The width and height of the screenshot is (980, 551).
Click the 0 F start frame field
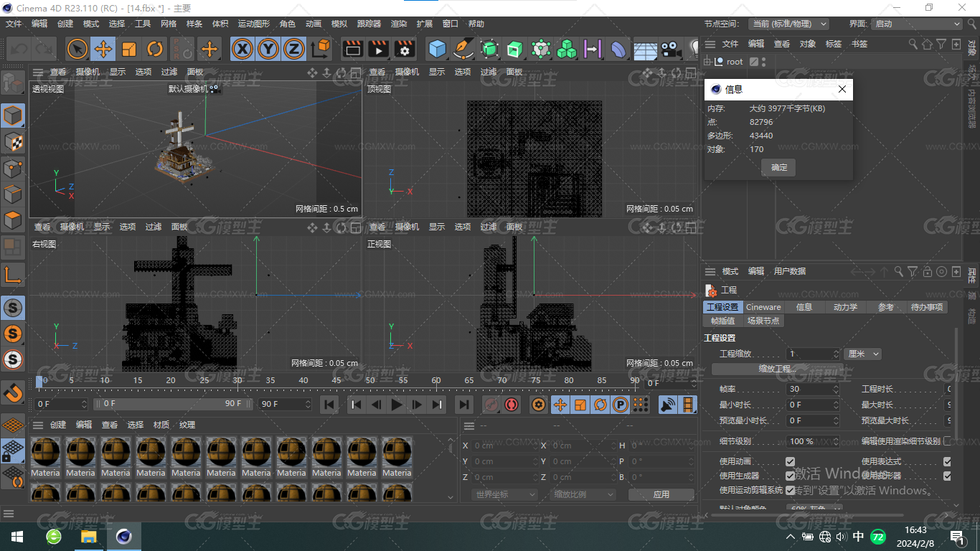(60, 404)
